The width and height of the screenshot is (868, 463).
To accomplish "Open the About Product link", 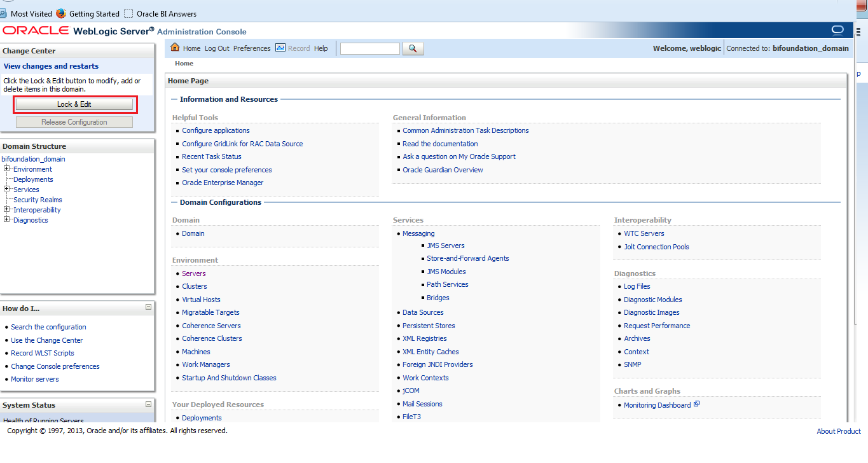I will 839,431.
